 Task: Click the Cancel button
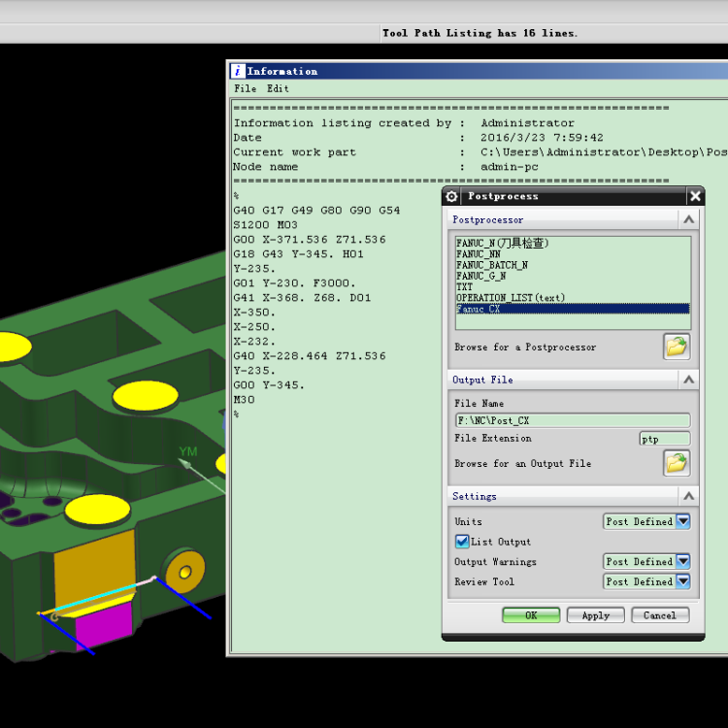(x=660, y=615)
